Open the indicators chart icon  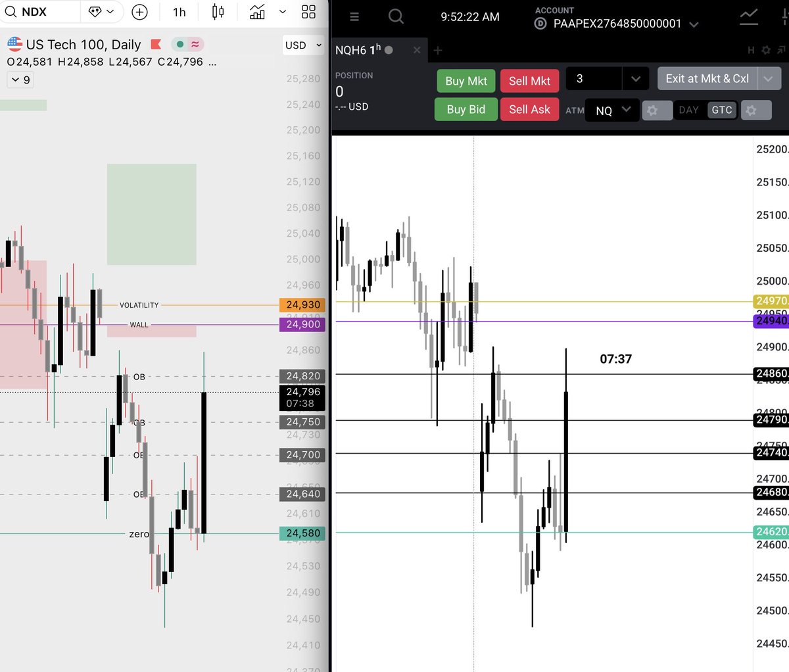click(257, 12)
